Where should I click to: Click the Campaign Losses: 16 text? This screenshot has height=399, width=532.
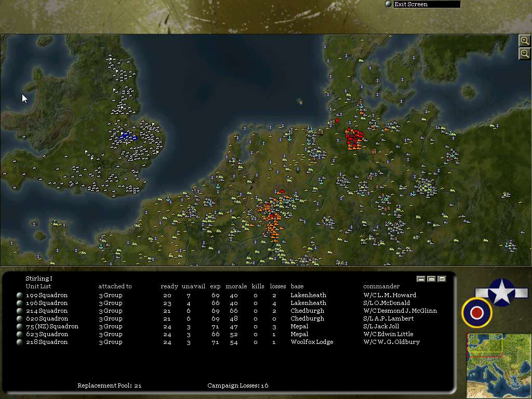pyautogui.click(x=237, y=385)
